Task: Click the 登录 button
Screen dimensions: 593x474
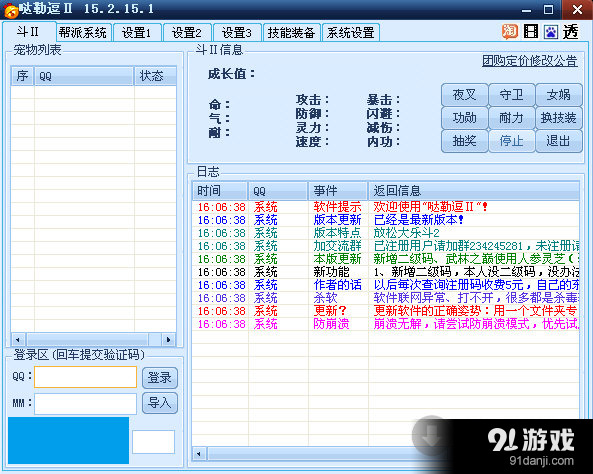Action: (x=160, y=378)
